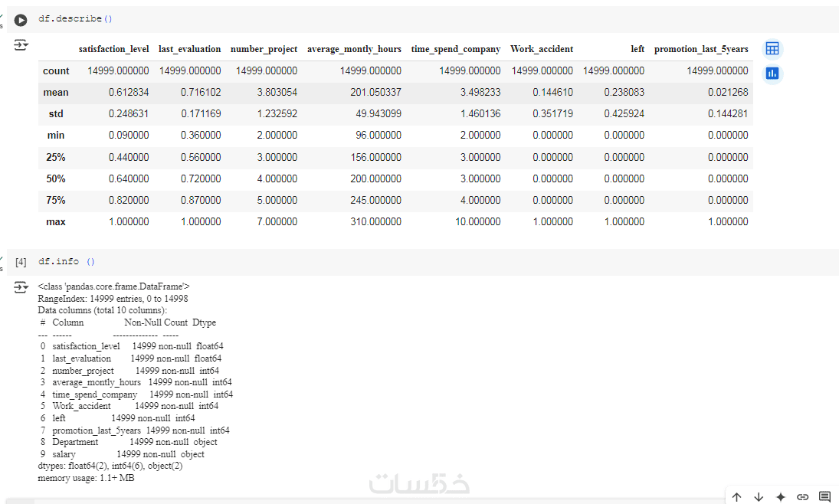Image resolution: width=839 pixels, height=504 pixels.
Task: Click the std value 0.248631
Action: pyautogui.click(x=129, y=114)
